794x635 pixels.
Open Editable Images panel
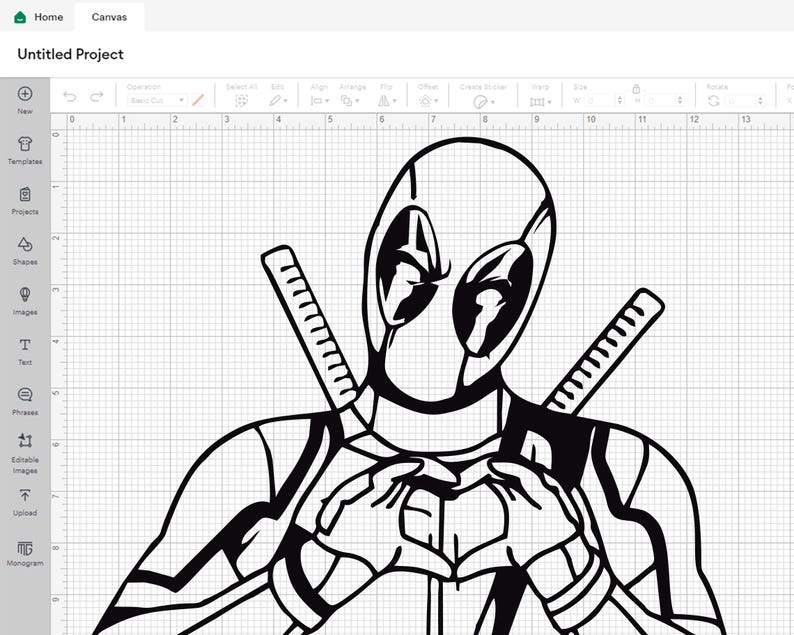coord(25,453)
